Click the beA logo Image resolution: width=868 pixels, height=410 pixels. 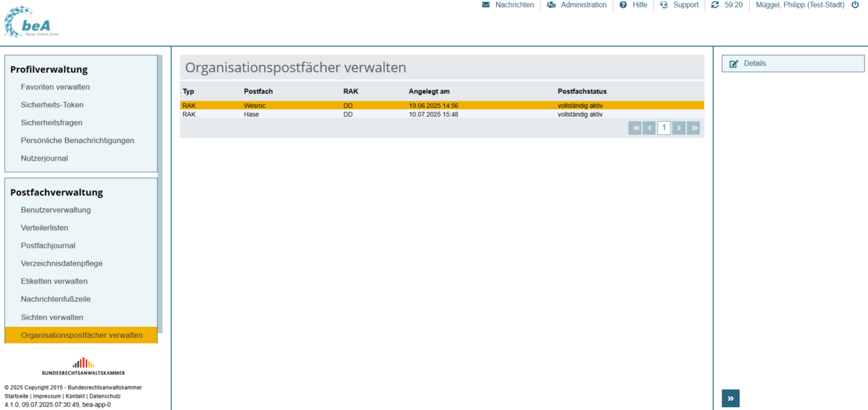click(31, 23)
